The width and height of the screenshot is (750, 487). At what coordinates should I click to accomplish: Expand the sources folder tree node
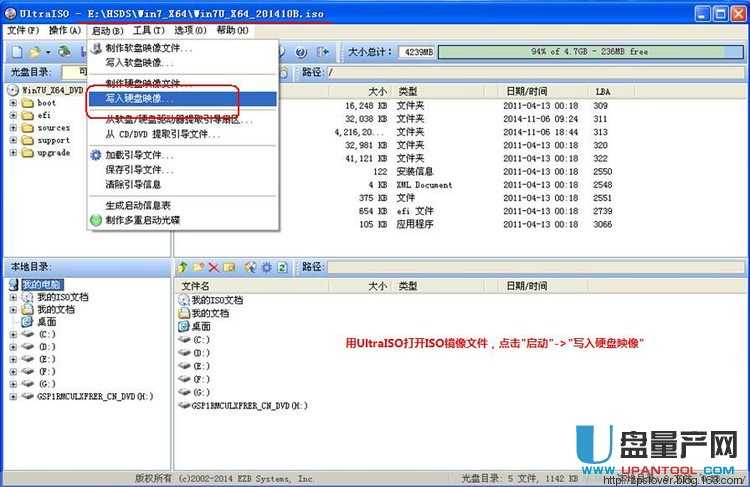click(x=14, y=128)
